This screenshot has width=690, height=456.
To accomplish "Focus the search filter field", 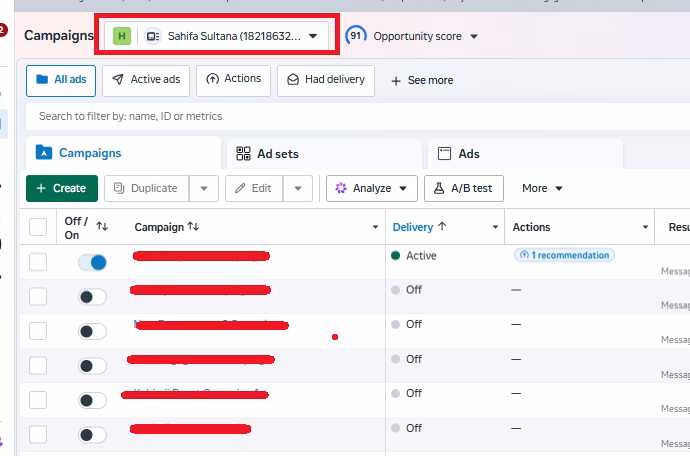I will pyautogui.click(x=357, y=116).
